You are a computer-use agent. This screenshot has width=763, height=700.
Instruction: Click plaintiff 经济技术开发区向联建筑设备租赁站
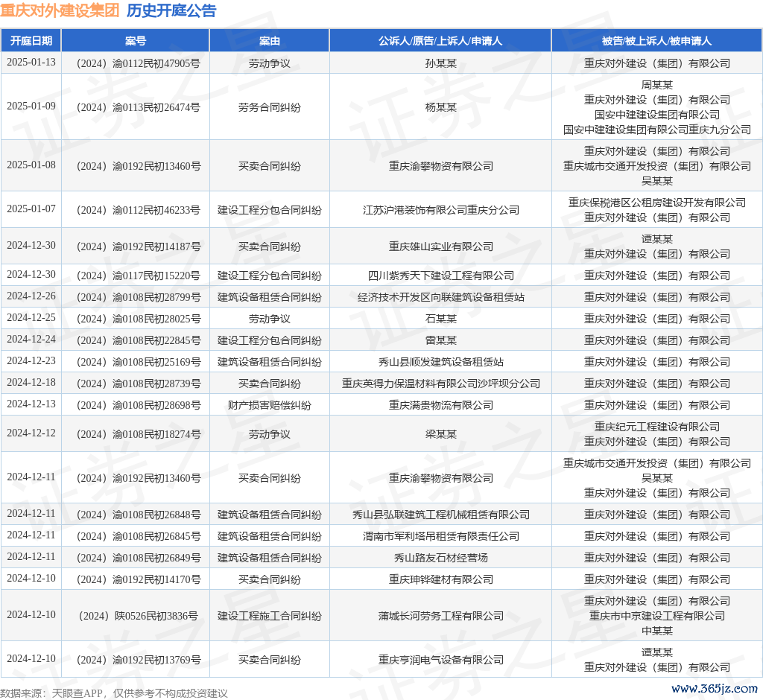click(441, 296)
